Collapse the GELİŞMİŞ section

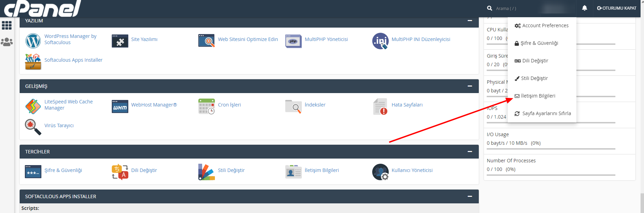click(470, 86)
